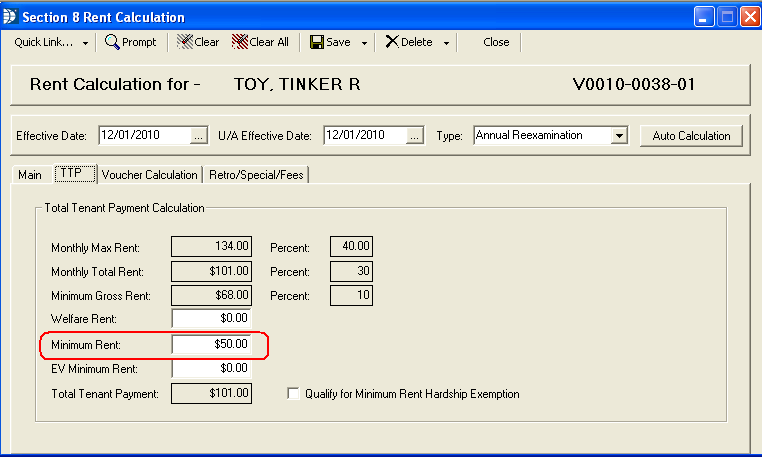
Task: Click the 40.00 Percent field
Action: click(351, 246)
